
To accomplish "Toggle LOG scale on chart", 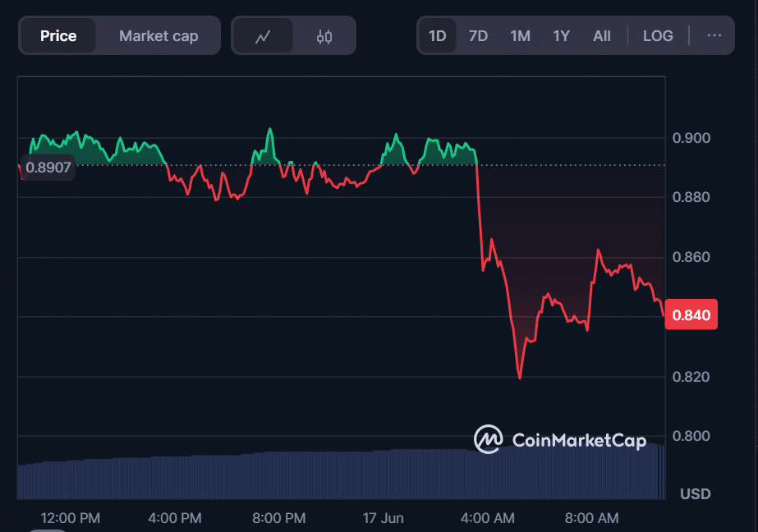I will (658, 36).
